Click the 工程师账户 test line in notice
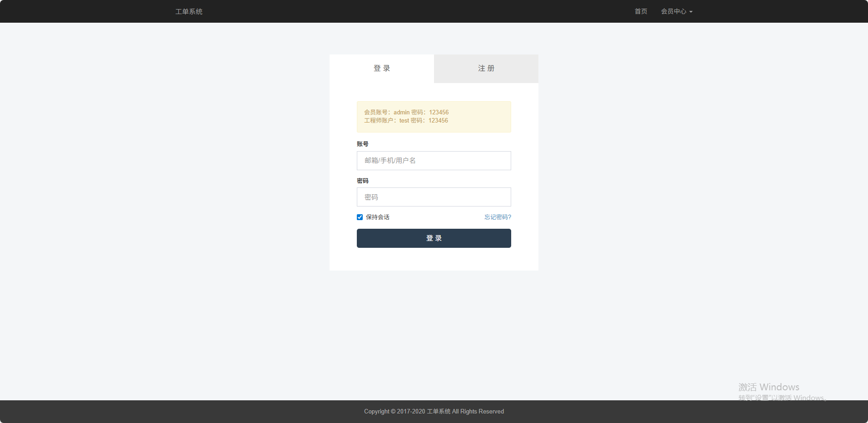Screen dimensions: 868x423 pyautogui.click(x=406, y=120)
